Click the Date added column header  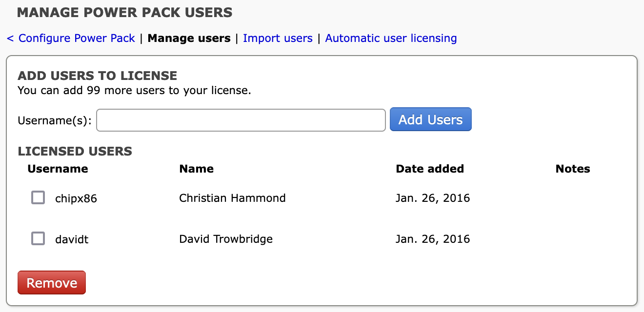point(430,169)
